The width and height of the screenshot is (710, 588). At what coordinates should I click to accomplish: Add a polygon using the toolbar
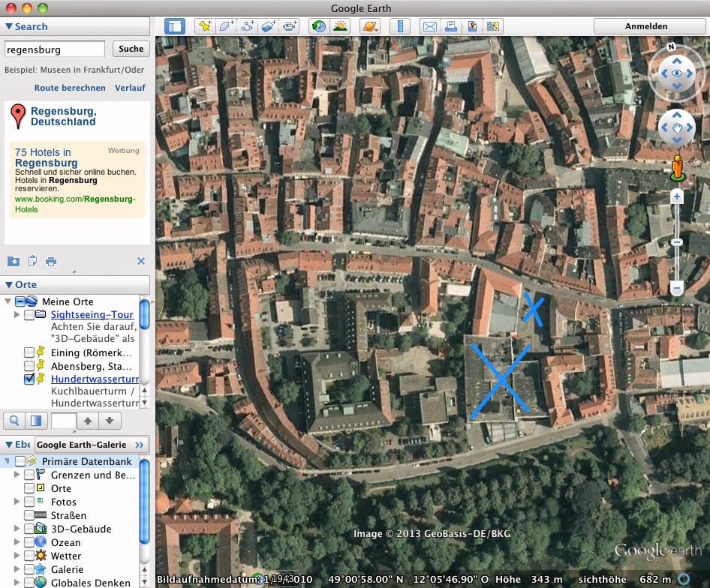[x=226, y=26]
